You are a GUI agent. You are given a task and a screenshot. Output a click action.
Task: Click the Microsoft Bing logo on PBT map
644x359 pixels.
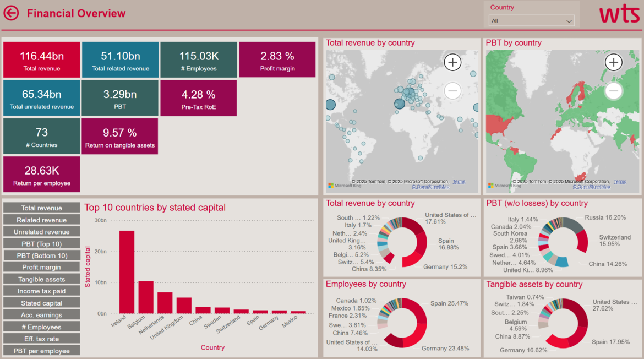[505, 186]
